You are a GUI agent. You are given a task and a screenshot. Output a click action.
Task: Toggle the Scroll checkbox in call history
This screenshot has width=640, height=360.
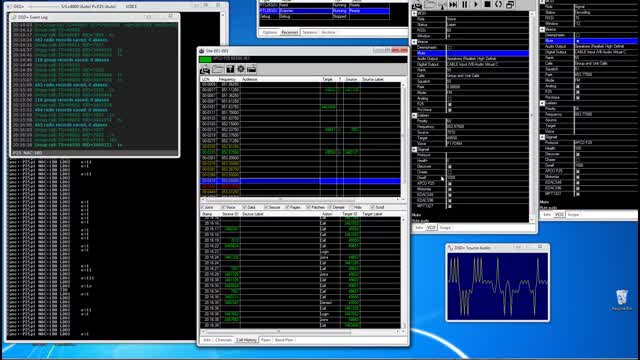pyautogui.click(x=372, y=207)
